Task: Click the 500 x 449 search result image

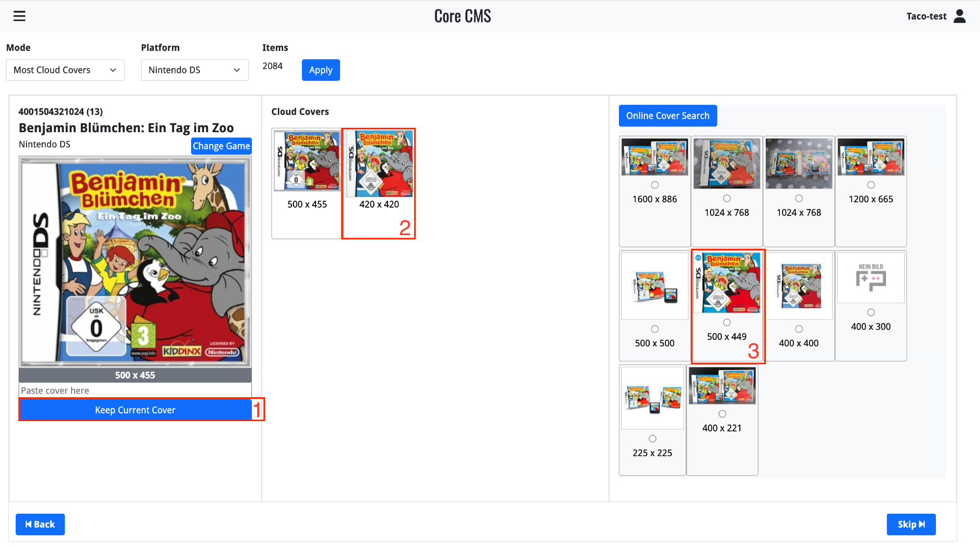Action: pyautogui.click(x=727, y=283)
